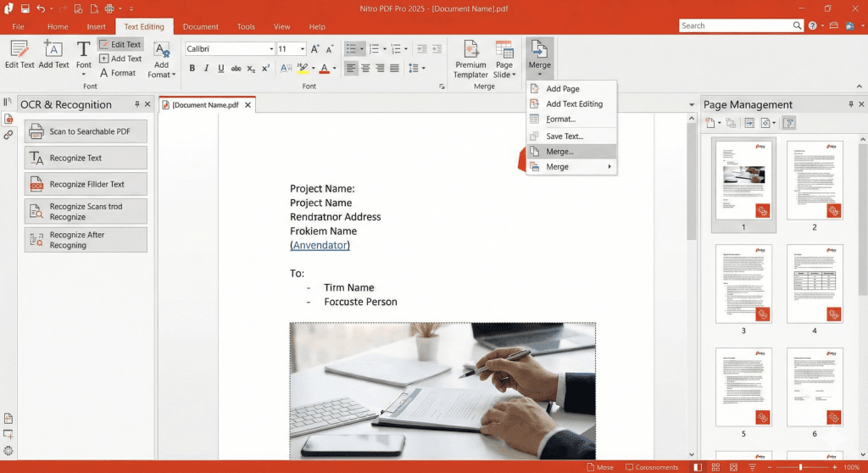The image size is (868, 473).
Task: Click the Recognize After Recogning button
Action: coord(86,240)
